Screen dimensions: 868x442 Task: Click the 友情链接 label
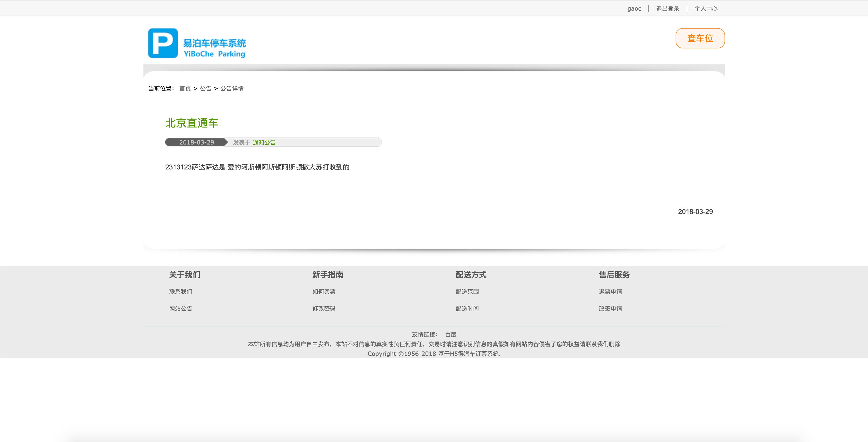424,334
